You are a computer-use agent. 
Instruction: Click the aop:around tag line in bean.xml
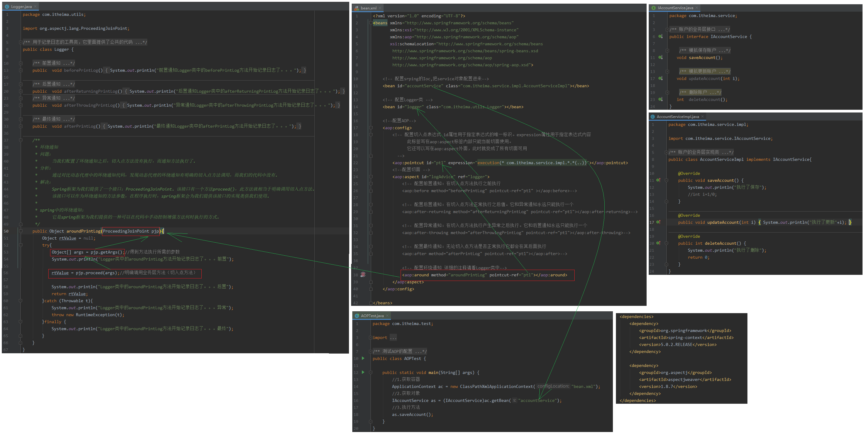tap(484, 275)
